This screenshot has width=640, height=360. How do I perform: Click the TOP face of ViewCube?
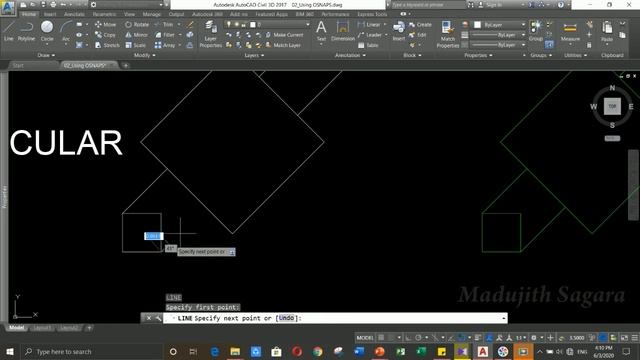(x=612, y=106)
